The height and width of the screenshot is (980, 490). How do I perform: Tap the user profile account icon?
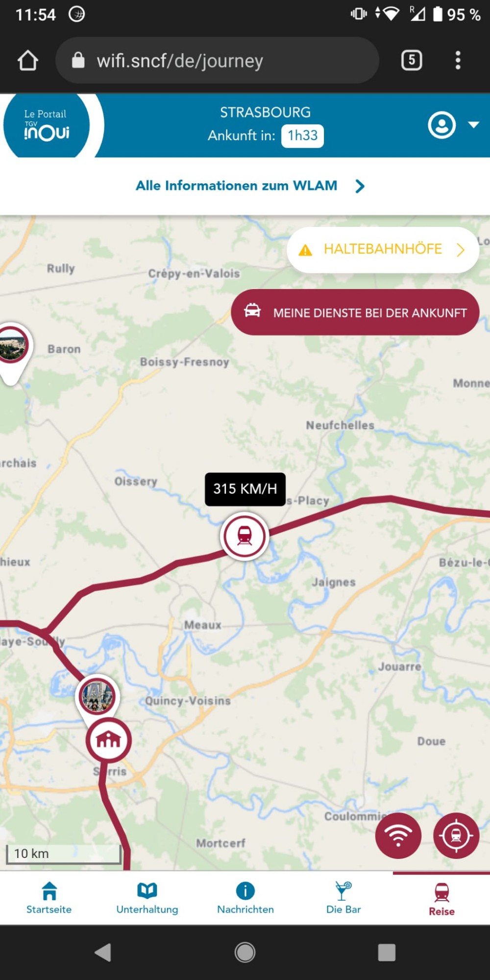point(442,125)
